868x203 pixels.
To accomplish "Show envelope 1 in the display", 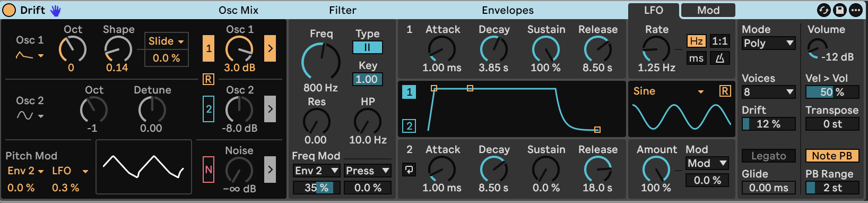I will [x=409, y=92].
